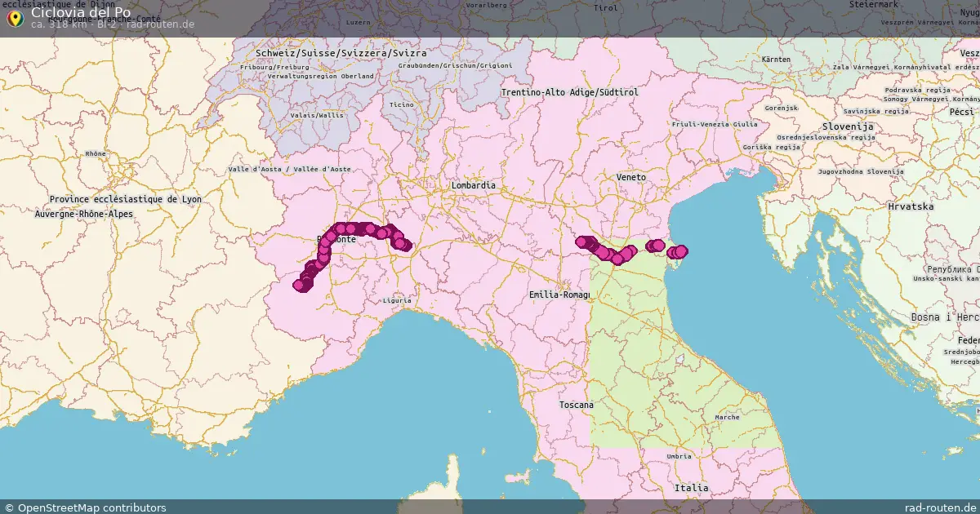Image resolution: width=980 pixels, height=514 pixels.
Task: Click the Schweiz/Suisse/Svizzera/Svizra label
Action: point(341,52)
